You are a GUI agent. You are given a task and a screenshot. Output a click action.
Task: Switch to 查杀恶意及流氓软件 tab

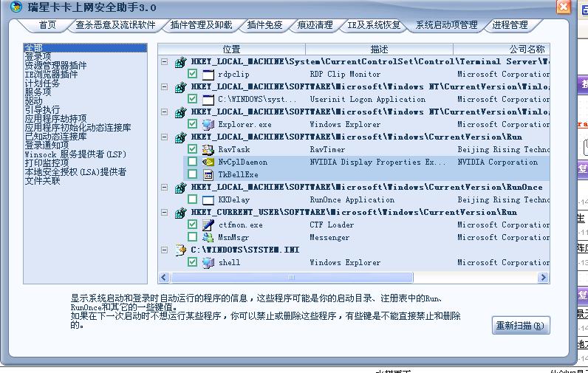click(115, 25)
